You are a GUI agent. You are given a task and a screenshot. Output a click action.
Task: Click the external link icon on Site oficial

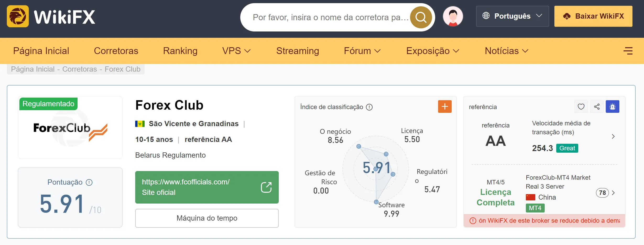coord(266,187)
